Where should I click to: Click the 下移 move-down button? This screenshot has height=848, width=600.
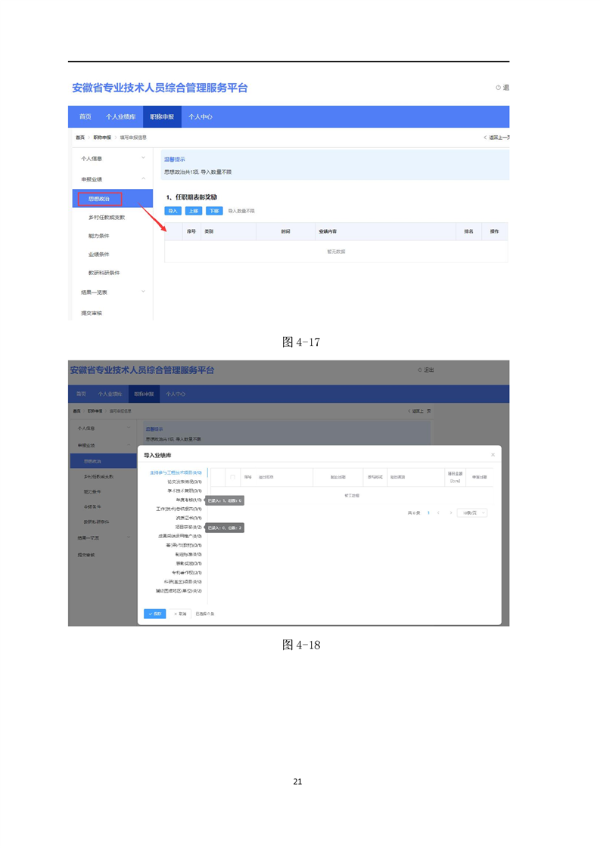(x=214, y=211)
